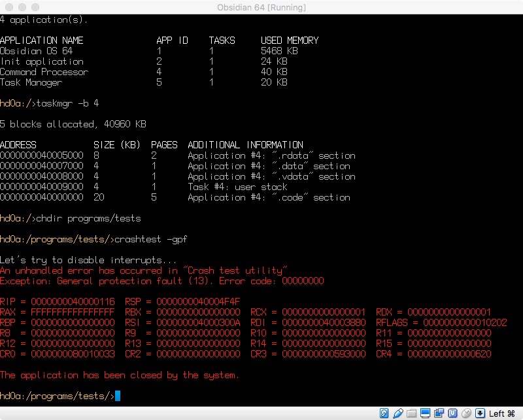The image size is (523, 420).
Task: Click the RIP register value
Action: [73, 302]
